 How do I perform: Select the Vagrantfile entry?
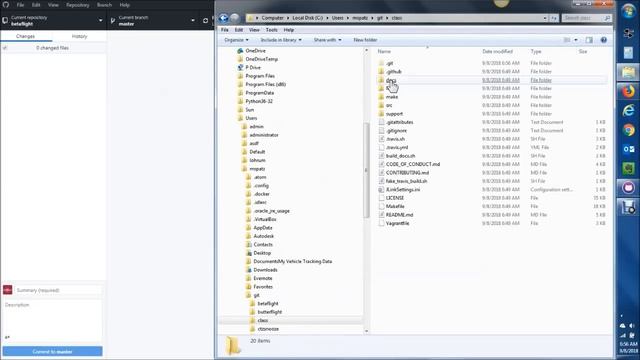click(397, 223)
